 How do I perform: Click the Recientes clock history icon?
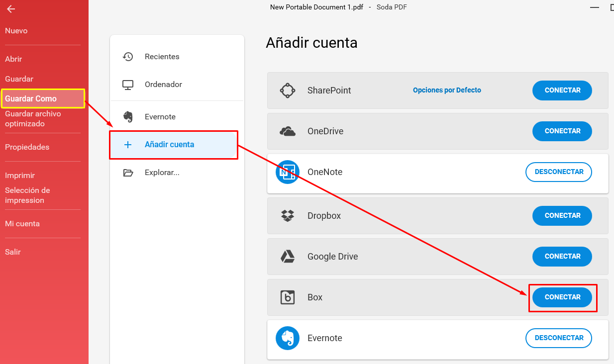[128, 57]
